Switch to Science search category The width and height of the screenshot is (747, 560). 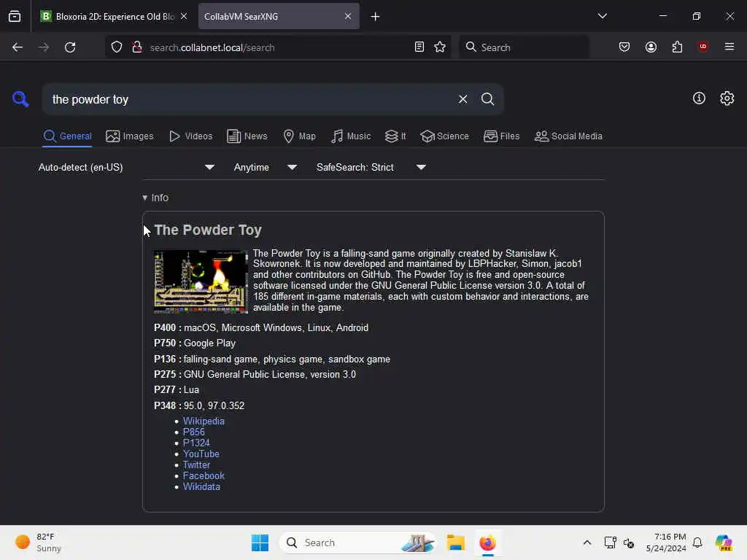tap(444, 136)
